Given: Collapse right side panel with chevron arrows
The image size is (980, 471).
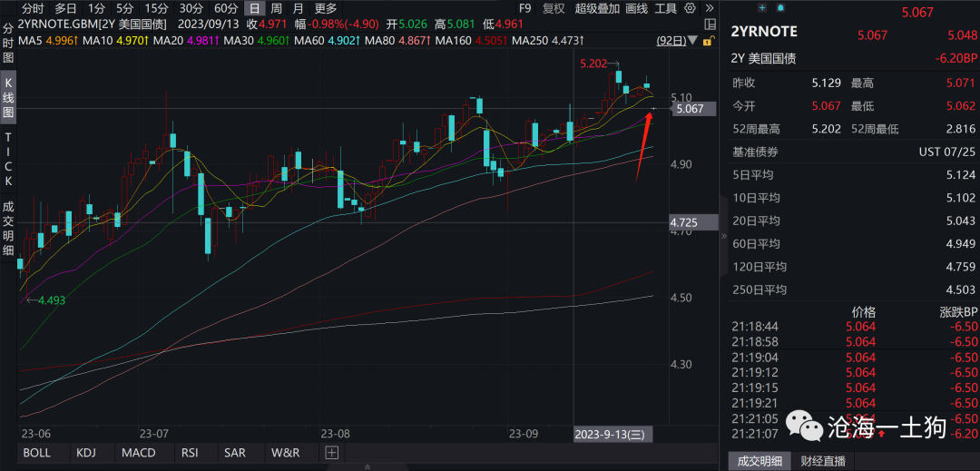Looking at the screenshot, I should 723,235.
